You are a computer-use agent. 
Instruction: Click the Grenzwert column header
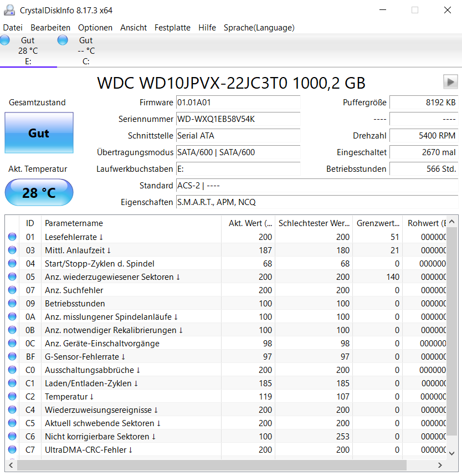[378, 223]
